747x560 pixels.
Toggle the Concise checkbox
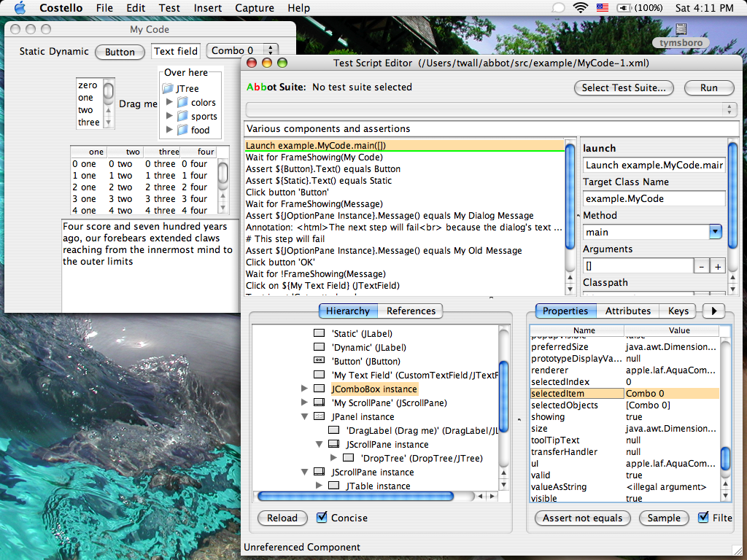322,518
